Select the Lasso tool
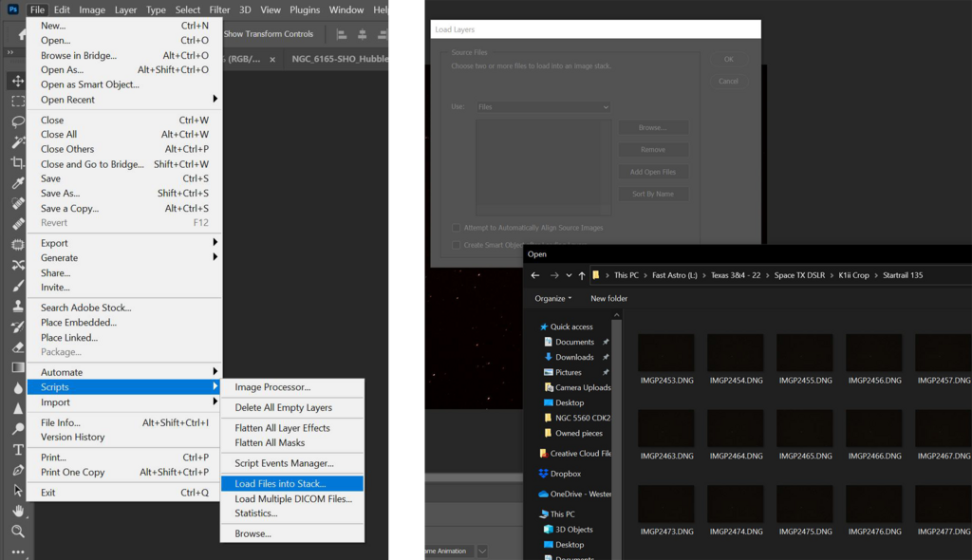 pos(17,121)
